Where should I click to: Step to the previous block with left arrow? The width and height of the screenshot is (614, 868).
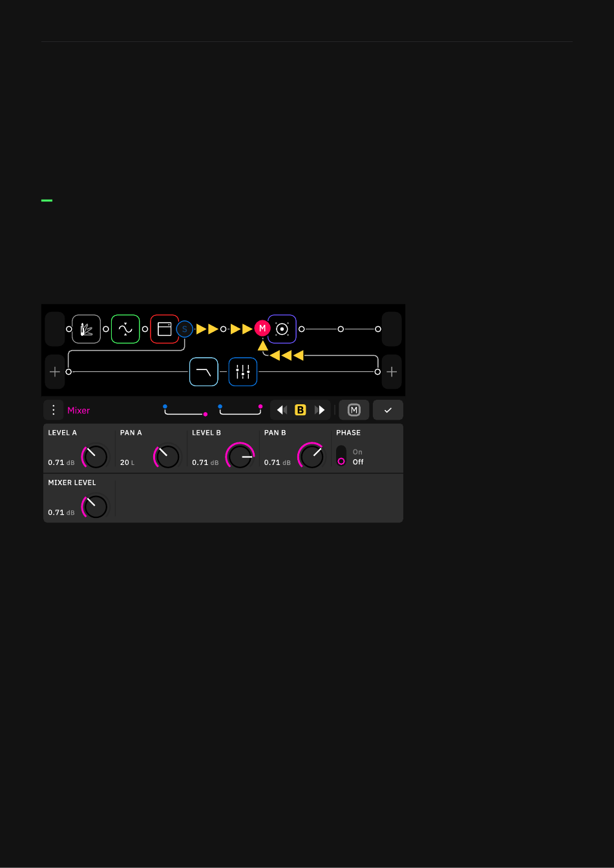281,410
